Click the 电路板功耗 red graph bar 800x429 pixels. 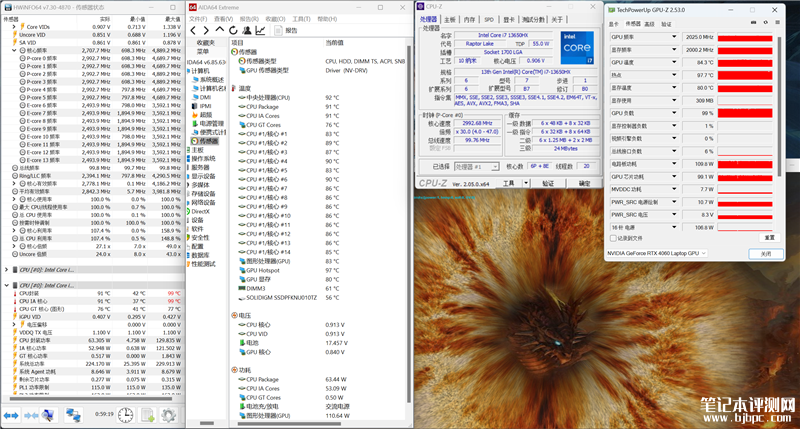745,164
